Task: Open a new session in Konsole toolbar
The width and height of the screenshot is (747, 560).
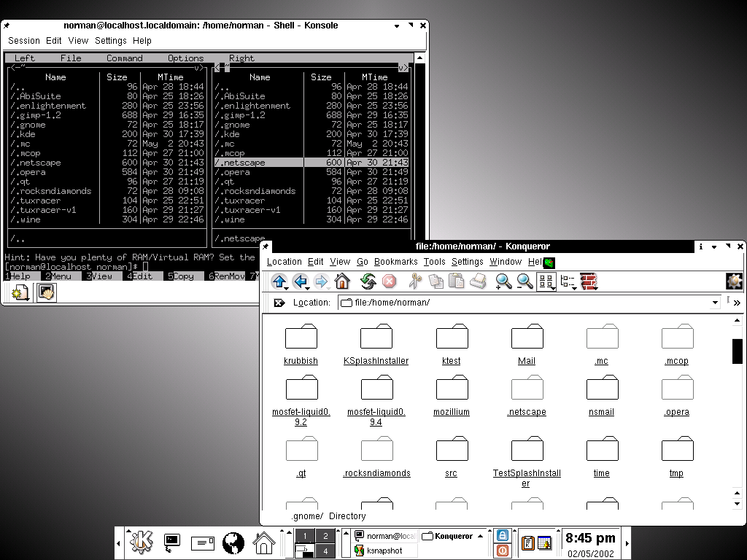Action: click(20, 292)
